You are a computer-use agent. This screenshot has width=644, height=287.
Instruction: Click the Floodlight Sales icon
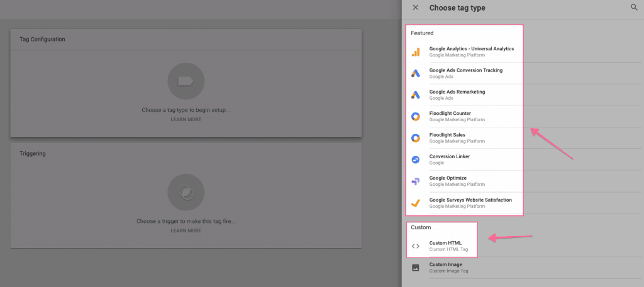pos(416,138)
